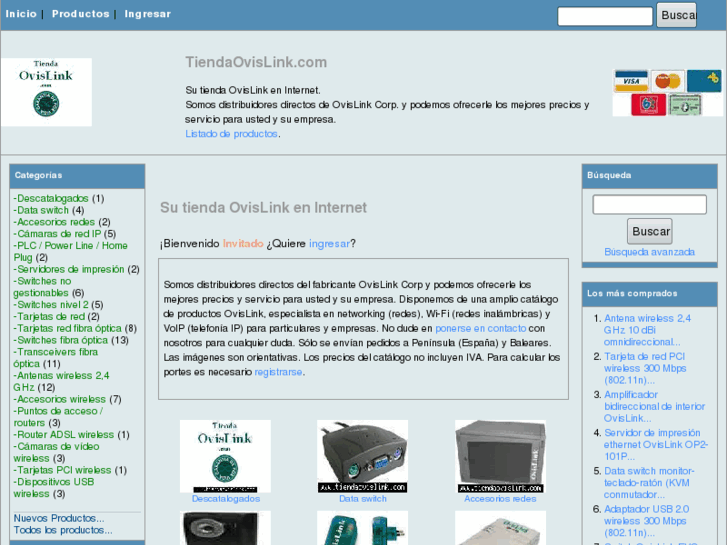Screen dimensions: 727x545
Task: Open the Router ADSL wireless category
Action: coord(65,435)
